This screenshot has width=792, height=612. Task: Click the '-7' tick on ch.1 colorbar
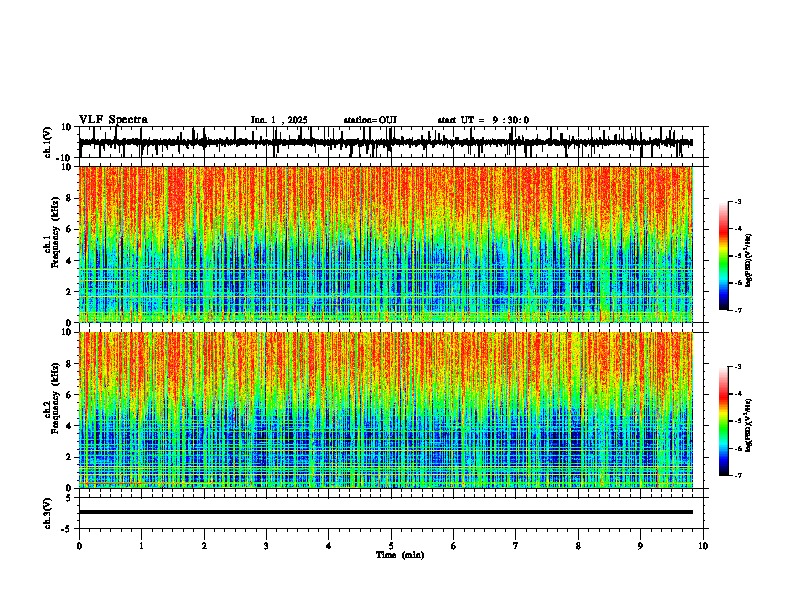pos(737,310)
